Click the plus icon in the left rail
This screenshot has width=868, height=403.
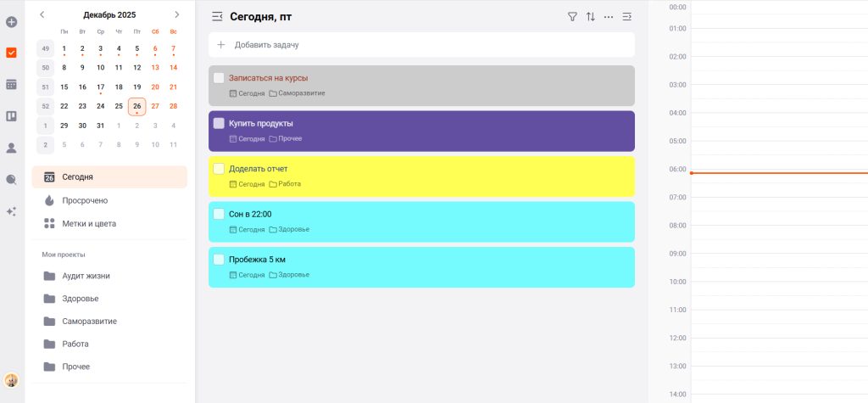pyautogui.click(x=12, y=21)
